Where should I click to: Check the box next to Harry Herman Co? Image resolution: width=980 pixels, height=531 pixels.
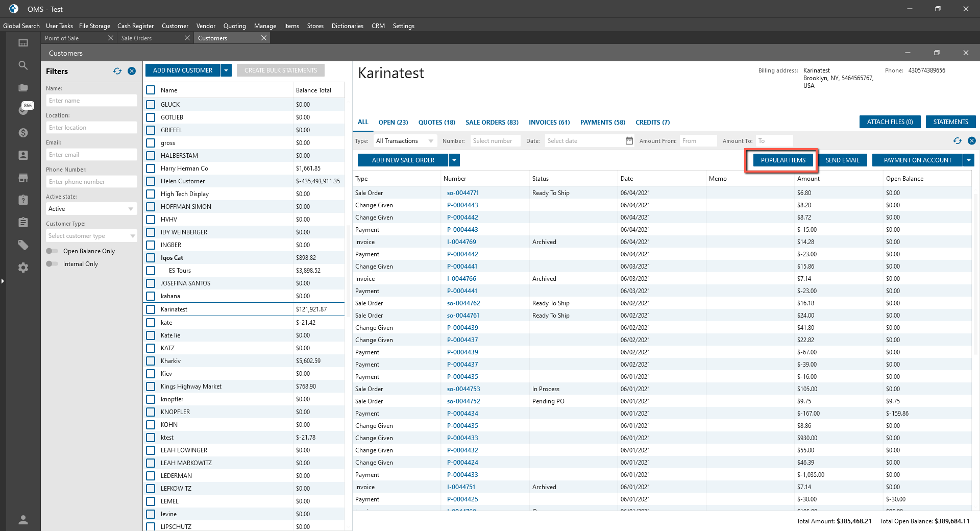151,168
